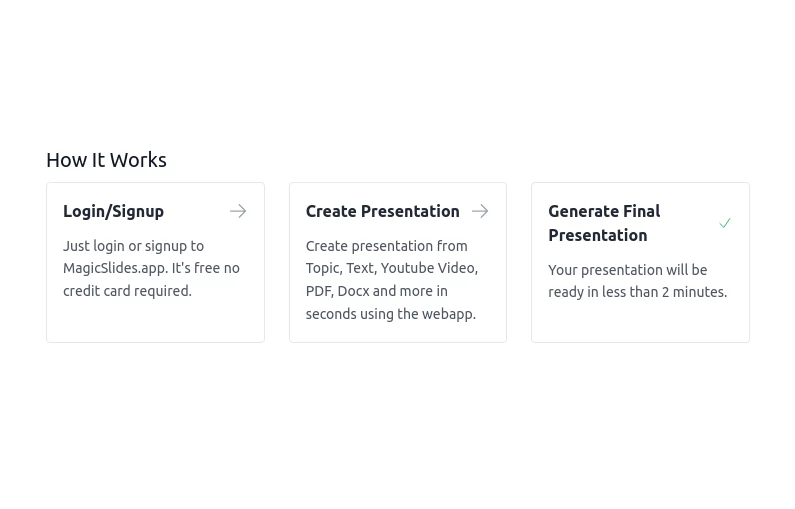795x509 pixels.
Task: Click the word 'Final' in the third title
Action: click(639, 211)
